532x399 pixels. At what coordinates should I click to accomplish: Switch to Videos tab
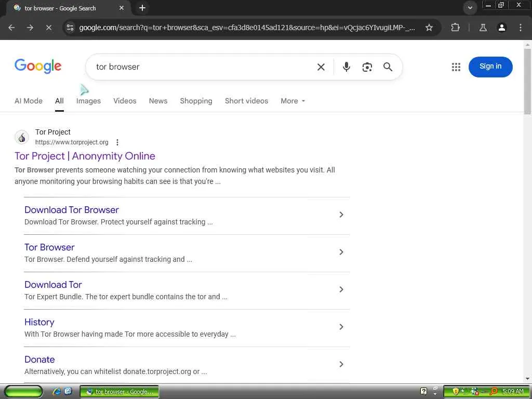(125, 101)
